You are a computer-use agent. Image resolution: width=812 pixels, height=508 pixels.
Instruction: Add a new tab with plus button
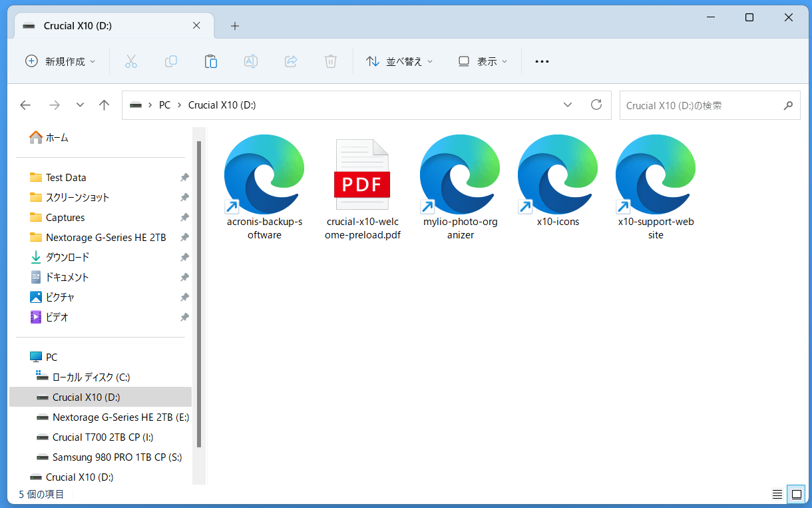(234, 26)
